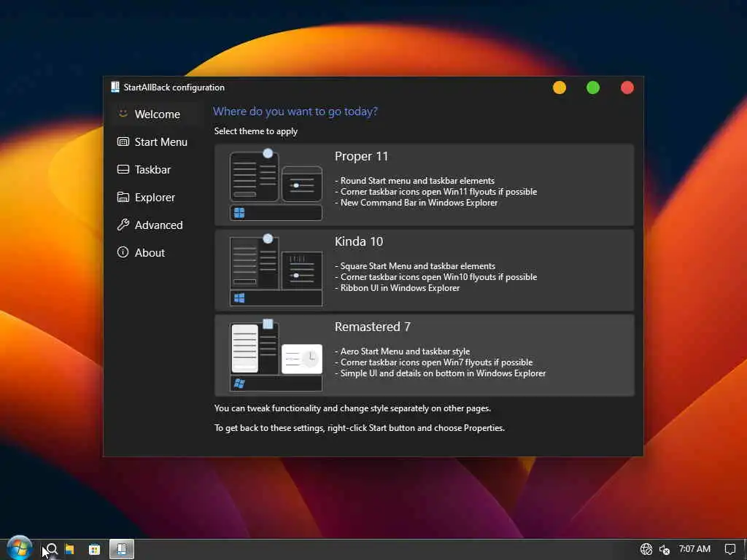Click 'You can tweak functionality' note
This screenshot has width=747, height=560.
(352, 408)
